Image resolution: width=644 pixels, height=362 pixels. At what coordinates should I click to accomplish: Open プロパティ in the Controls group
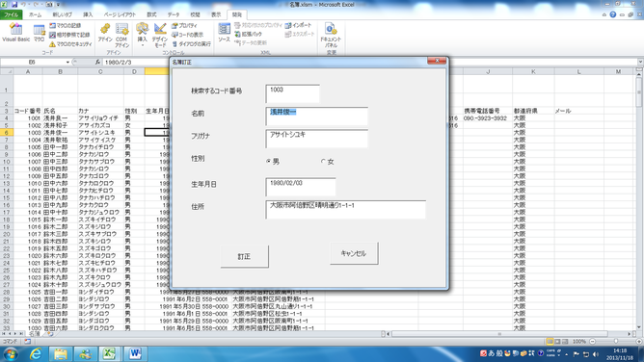(x=184, y=25)
